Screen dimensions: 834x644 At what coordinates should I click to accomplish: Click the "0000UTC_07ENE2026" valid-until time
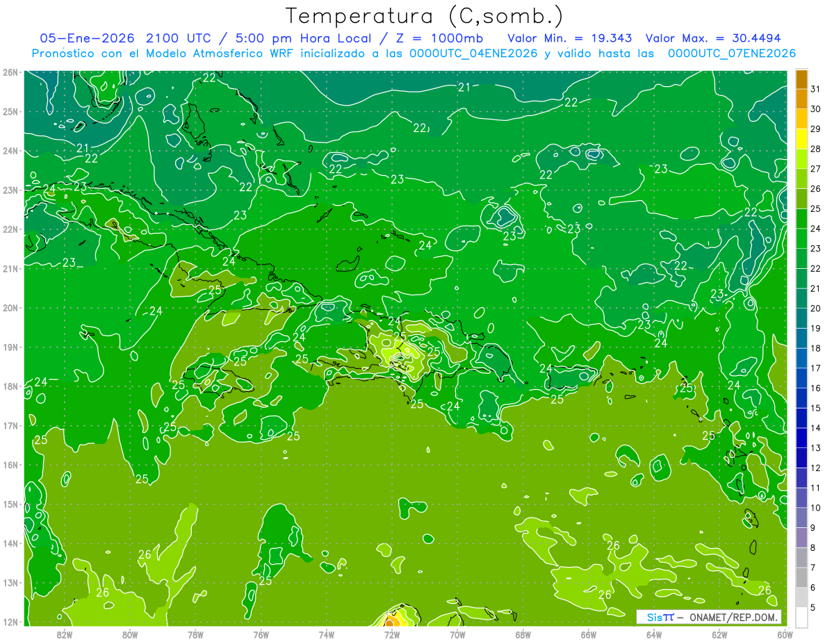[x=732, y=53]
